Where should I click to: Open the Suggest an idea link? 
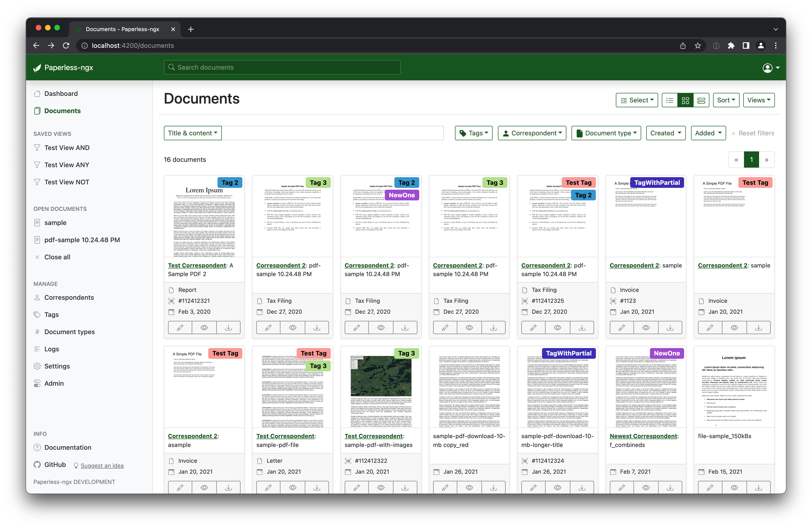(x=102, y=466)
